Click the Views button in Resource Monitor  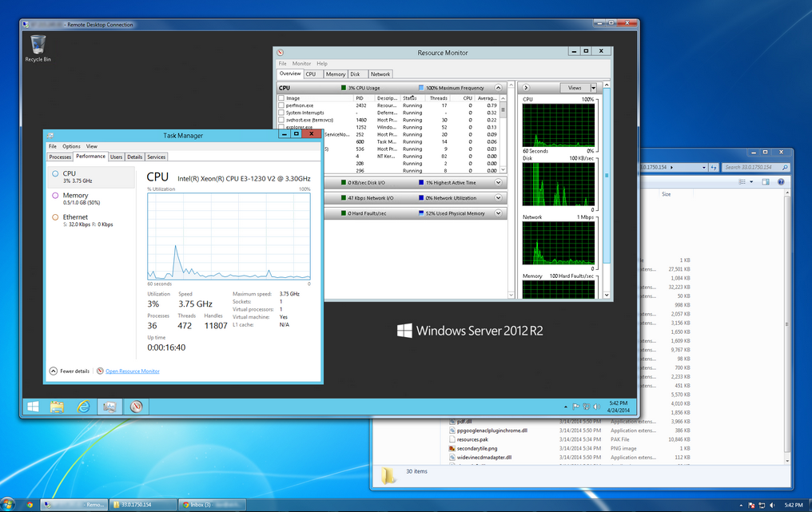[575, 88]
